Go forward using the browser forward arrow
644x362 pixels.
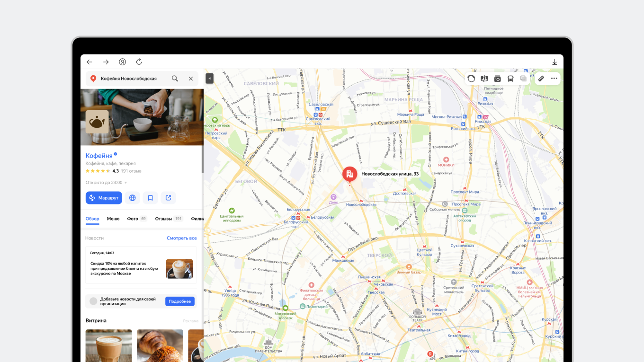point(106,62)
